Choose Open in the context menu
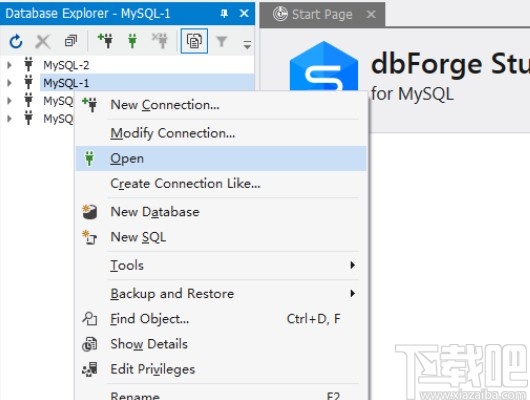The width and height of the screenshot is (530, 400). tap(221, 159)
